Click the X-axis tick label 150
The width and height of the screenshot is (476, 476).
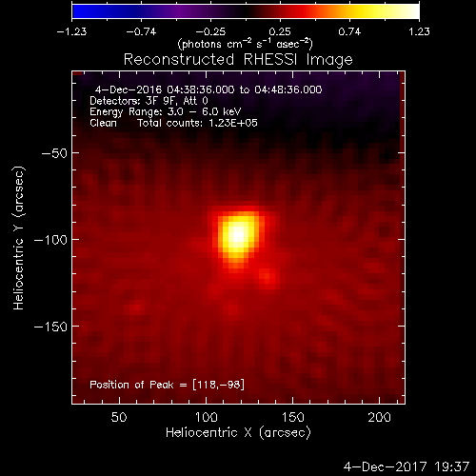click(x=293, y=417)
